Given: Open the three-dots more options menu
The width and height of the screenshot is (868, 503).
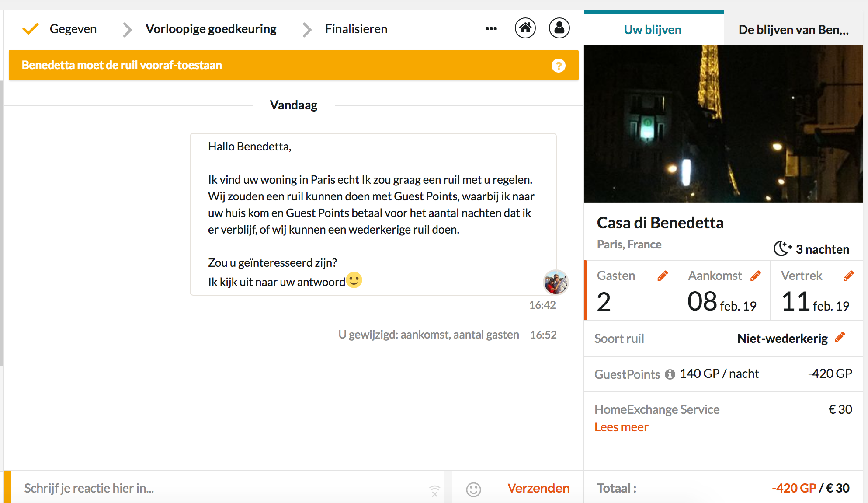Looking at the screenshot, I should (x=491, y=29).
